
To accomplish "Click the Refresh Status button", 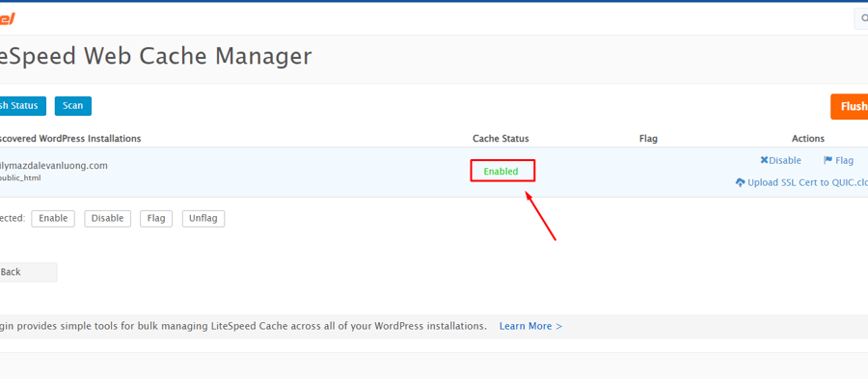I will point(22,106).
